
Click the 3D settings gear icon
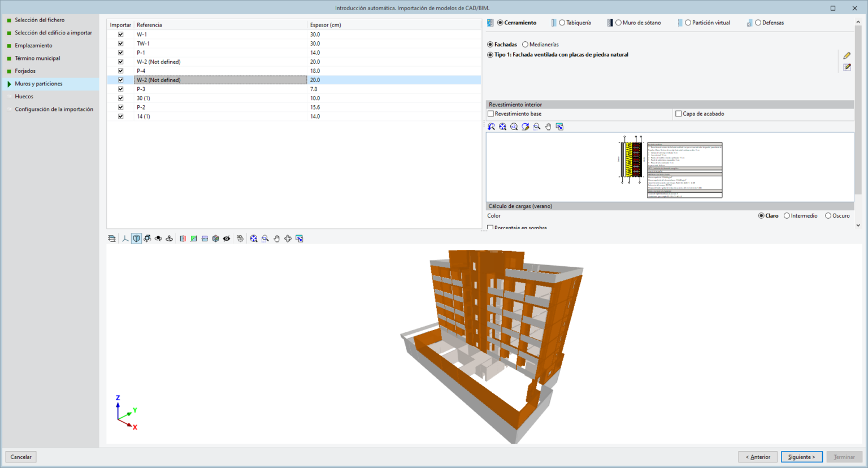pyautogui.click(x=240, y=238)
